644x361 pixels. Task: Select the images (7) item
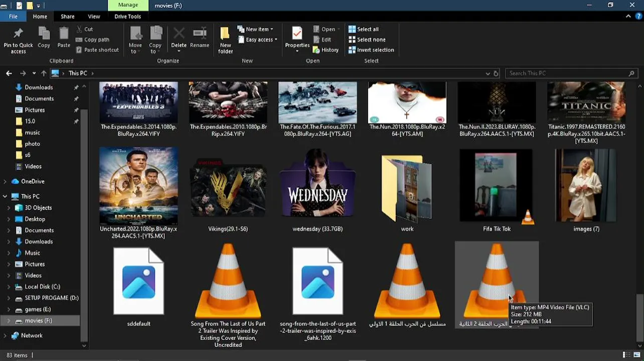[x=586, y=191]
